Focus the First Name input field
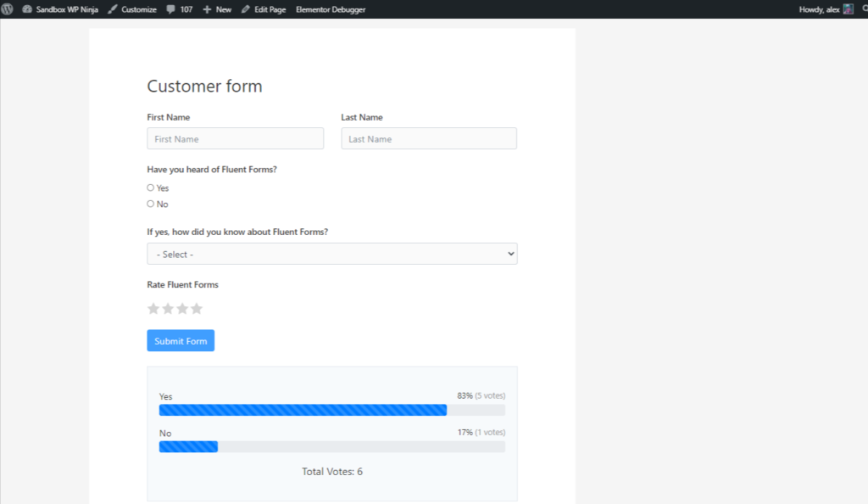The height and width of the screenshot is (504, 868). point(236,138)
